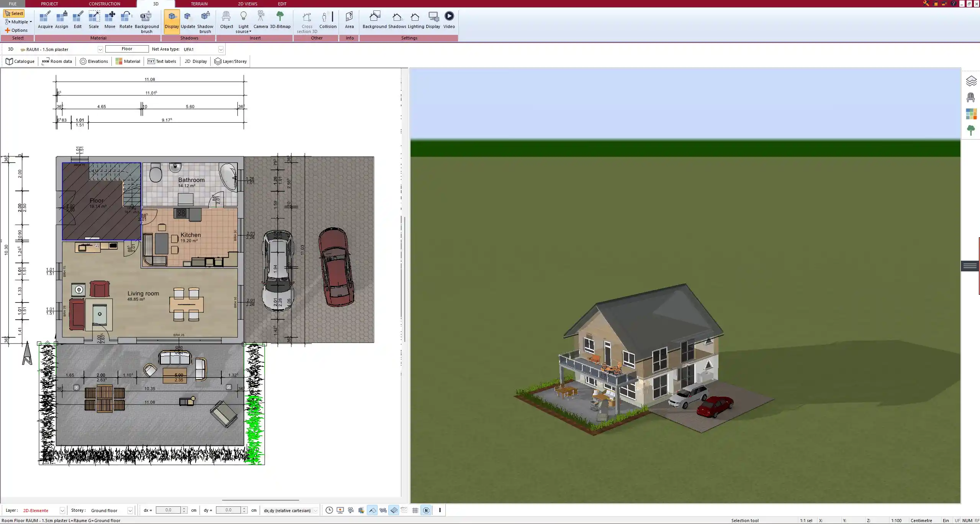Open the three-dot more options menu
980x524 pixels.
point(440,510)
